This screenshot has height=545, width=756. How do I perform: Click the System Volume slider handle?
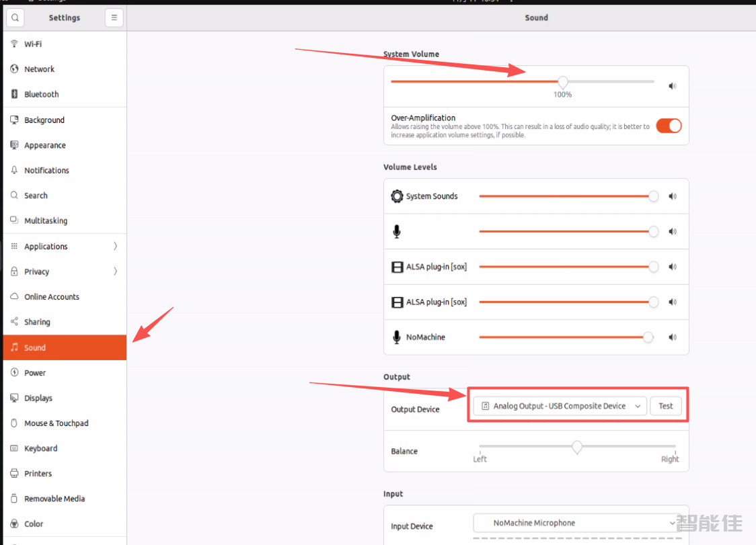(x=563, y=82)
